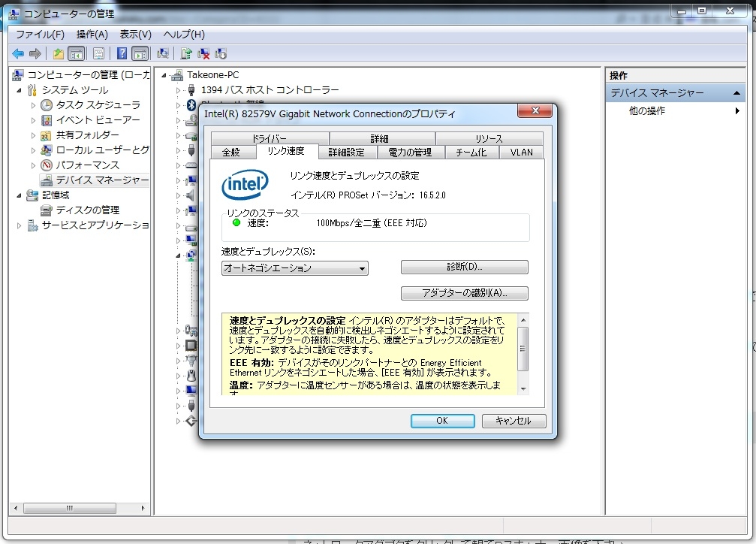Collapse the システム ツール tree node
Screen dimensions: 756x544
(20, 90)
